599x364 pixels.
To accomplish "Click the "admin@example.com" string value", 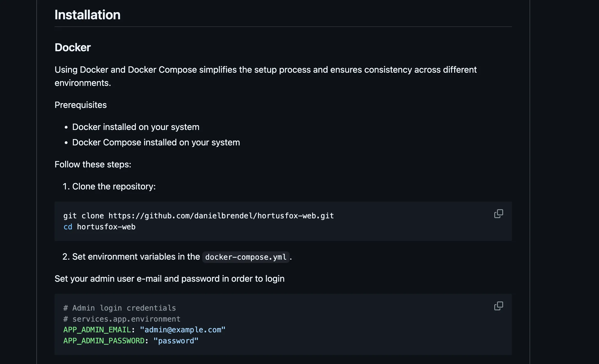I will tap(182, 330).
